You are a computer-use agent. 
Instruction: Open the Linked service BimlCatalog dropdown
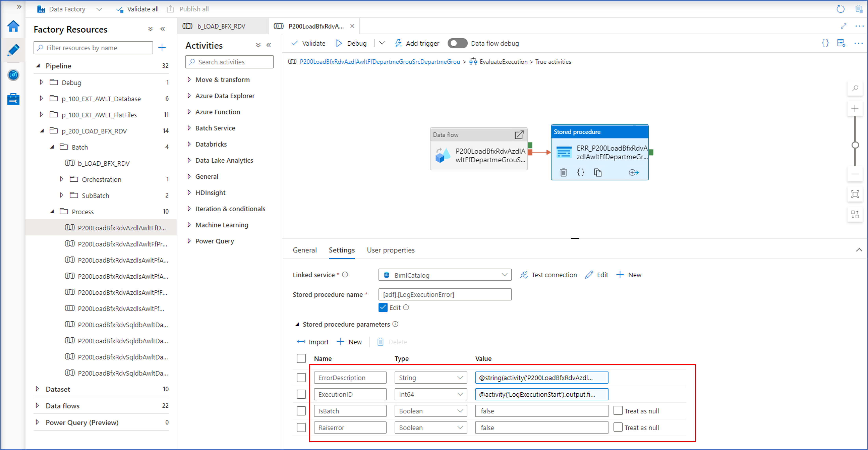tap(444, 275)
